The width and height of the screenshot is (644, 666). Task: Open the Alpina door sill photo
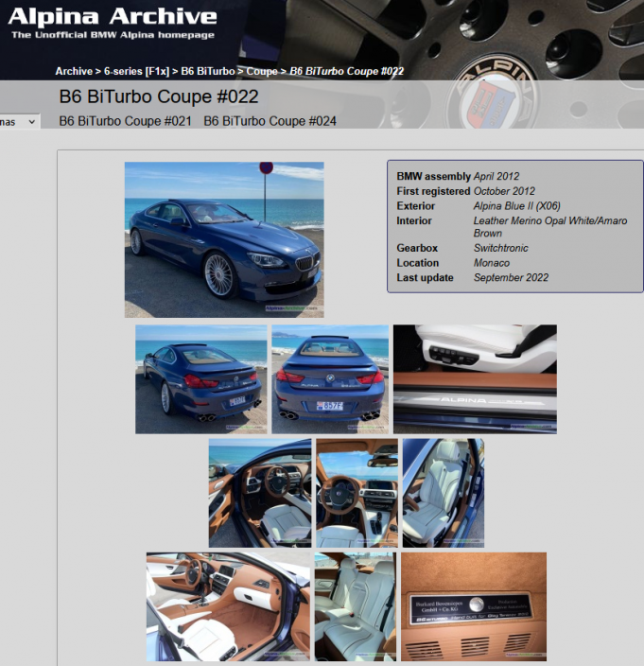coord(475,379)
